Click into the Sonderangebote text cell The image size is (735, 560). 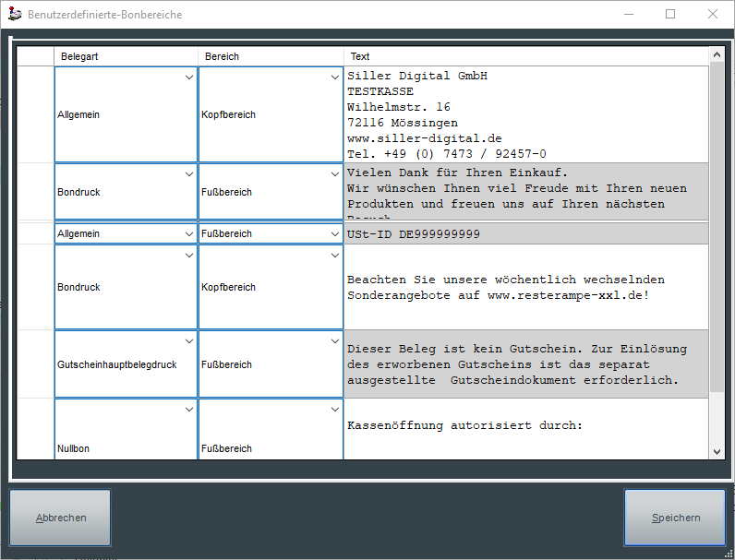pyautogui.click(x=525, y=287)
